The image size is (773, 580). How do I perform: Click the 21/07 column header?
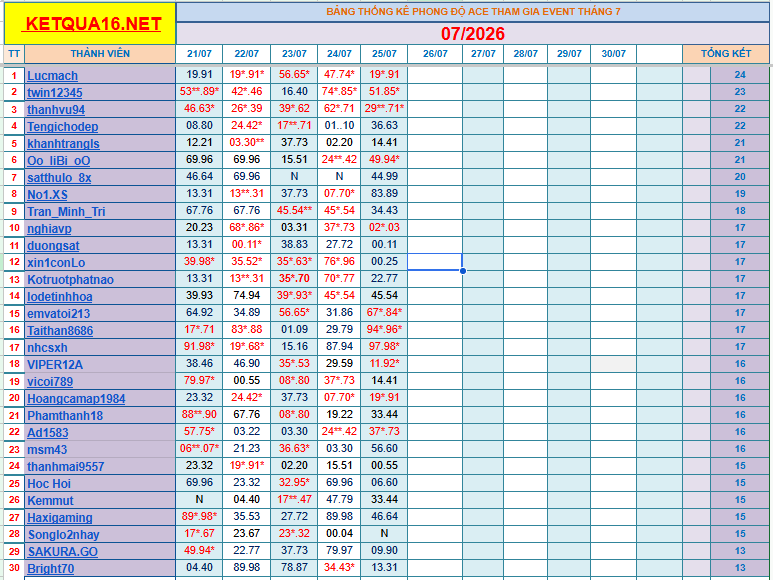coord(199,54)
